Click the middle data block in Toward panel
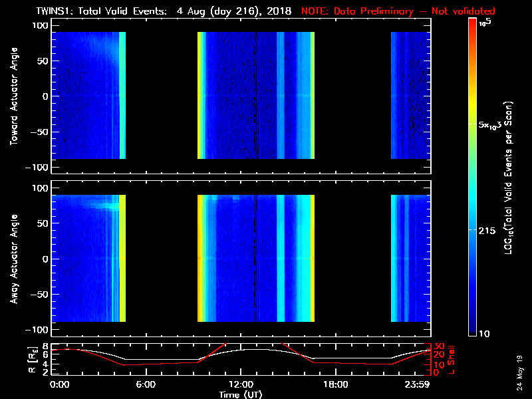 tap(256, 95)
